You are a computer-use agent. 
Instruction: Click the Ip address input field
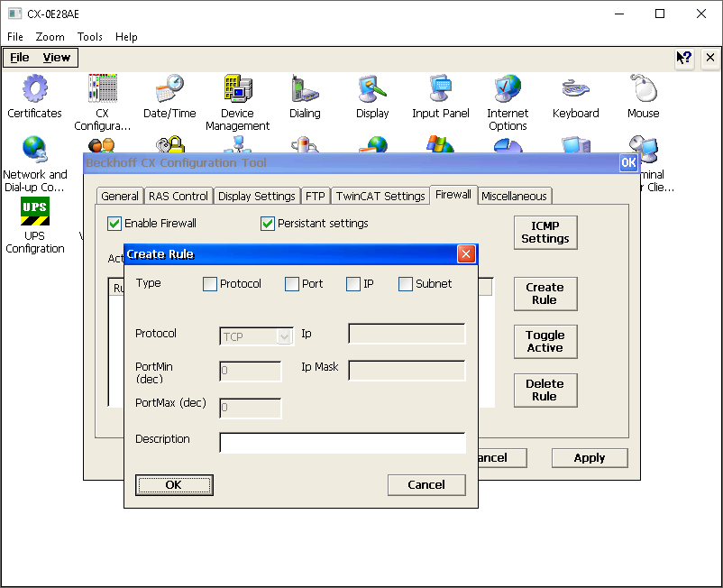[x=407, y=334]
